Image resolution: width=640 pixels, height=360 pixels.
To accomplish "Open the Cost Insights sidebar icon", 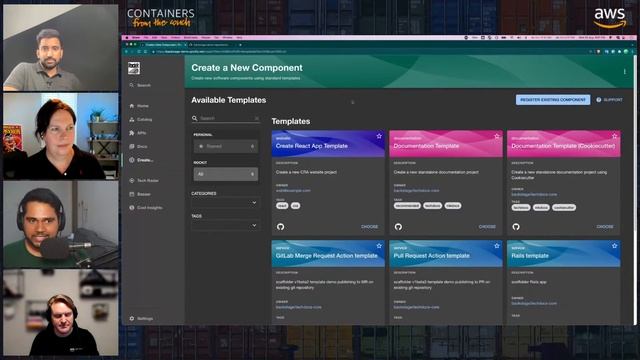I will pyautogui.click(x=131, y=208).
